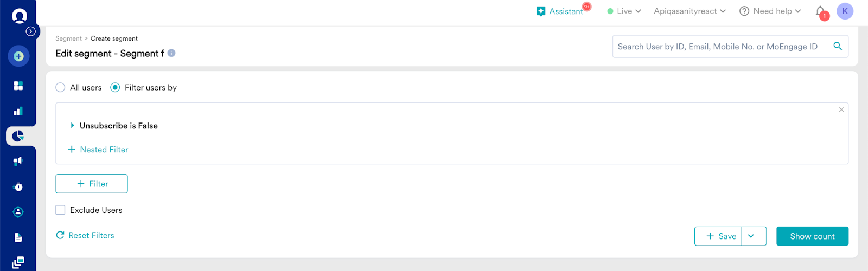Open the campaigns megaphone icon in sidebar
The image size is (868, 271).
point(18,161)
